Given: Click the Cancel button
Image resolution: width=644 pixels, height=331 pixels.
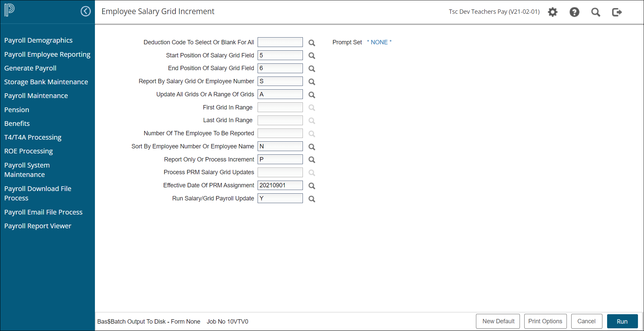Looking at the screenshot, I should pos(586,321).
